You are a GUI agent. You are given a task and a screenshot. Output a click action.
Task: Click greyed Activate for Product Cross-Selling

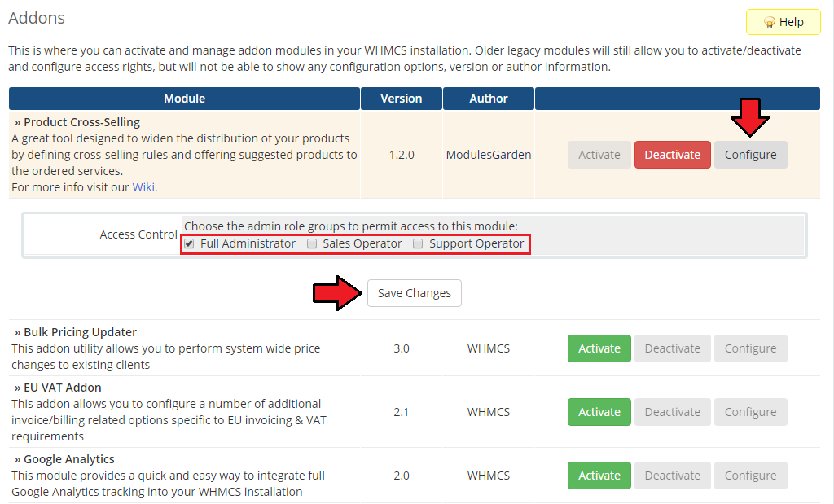click(x=599, y=155)
